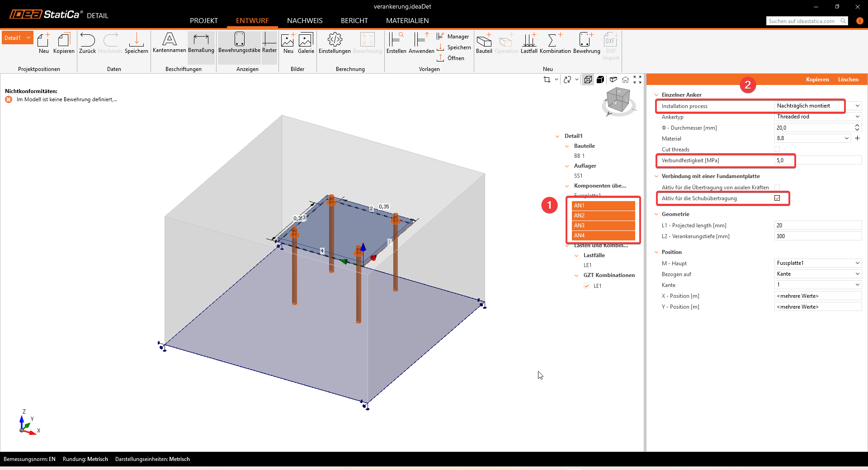The image size is (868, 470).
Task: Click the Kopieren button in properties panel
Action: (817, 80)
